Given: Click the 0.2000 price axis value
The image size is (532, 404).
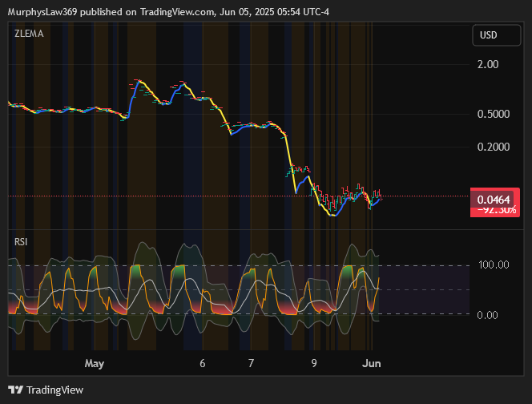Looking at the screenshot, I should [x=494, y=147].
